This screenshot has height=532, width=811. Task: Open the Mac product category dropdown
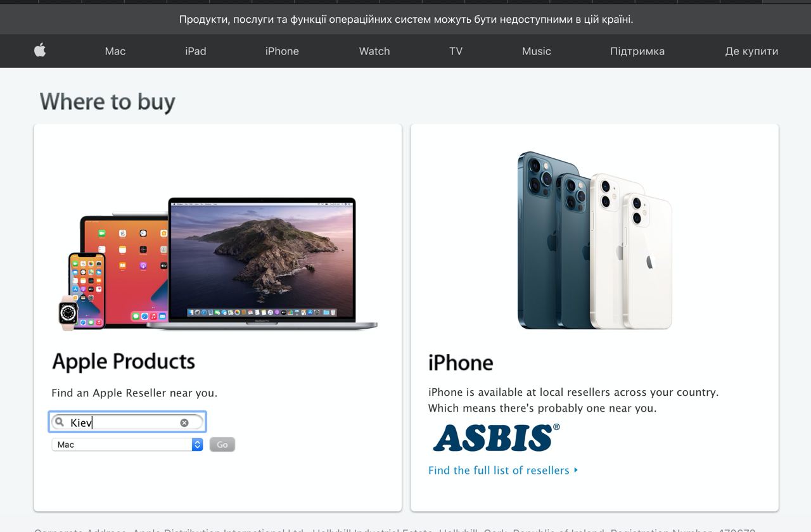(127, 445)
